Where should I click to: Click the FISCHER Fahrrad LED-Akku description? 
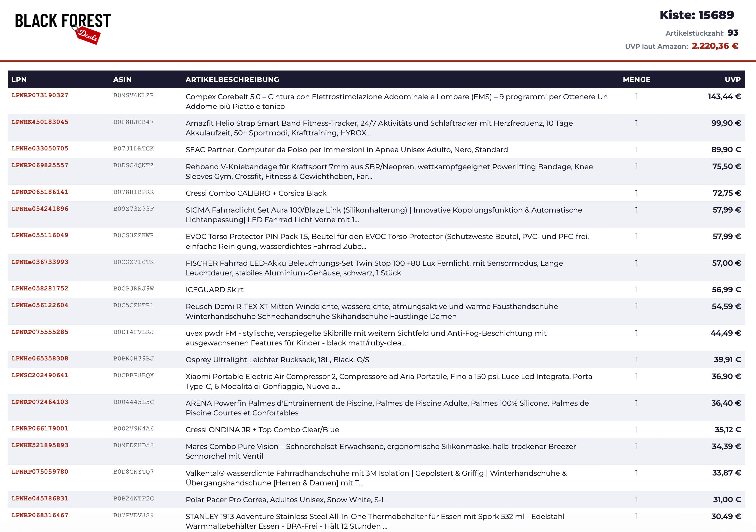(374, 268)
